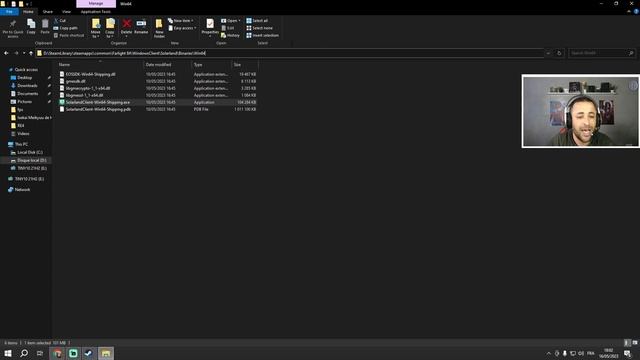
Task: Open the Chrome taskbar icon
Action: pyautogui.click(x=58, y=353)
